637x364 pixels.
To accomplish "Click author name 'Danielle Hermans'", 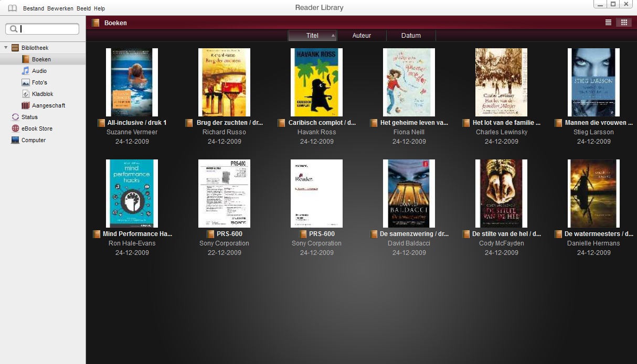I will tap(593, 243).
